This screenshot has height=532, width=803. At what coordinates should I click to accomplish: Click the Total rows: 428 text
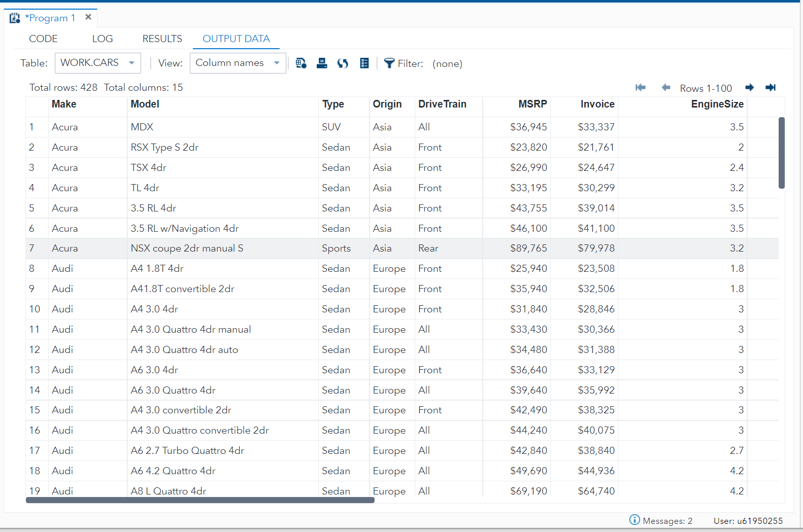click(x=63, y=87)
